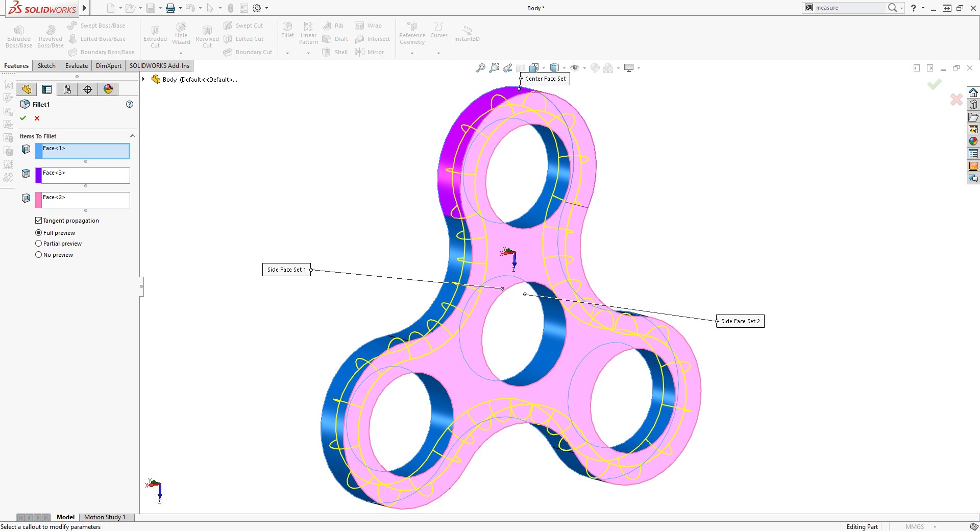Open the Rib feature tool

click(x=333, y=25)
